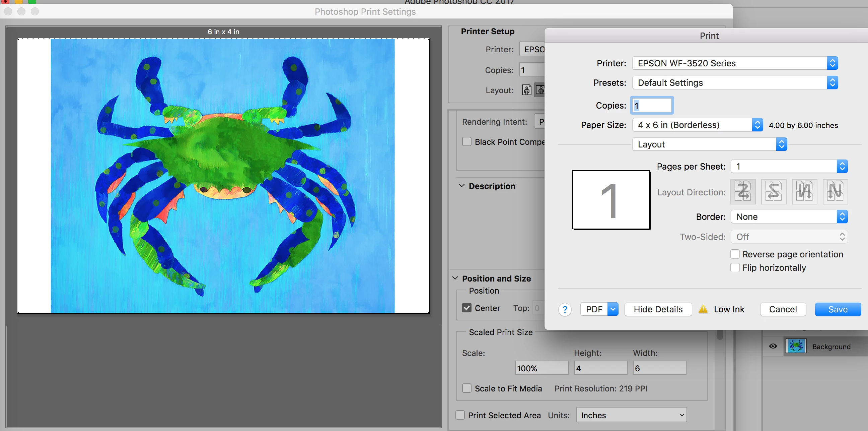Viewport: 868px width, 431px height.
Task: Select portrait layout orientation icon
Action: (x=527, y=90)
